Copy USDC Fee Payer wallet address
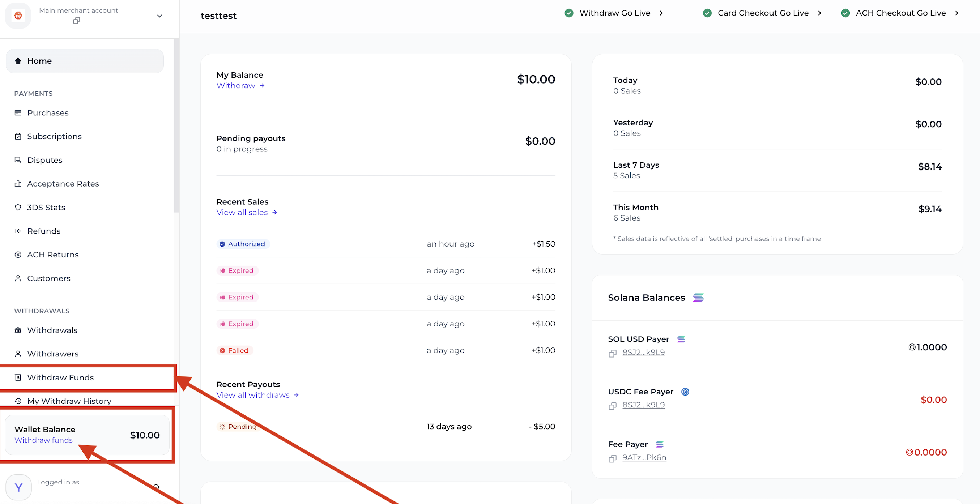The width and height of the screenshot is (980, 504). (x=612, y=406)
